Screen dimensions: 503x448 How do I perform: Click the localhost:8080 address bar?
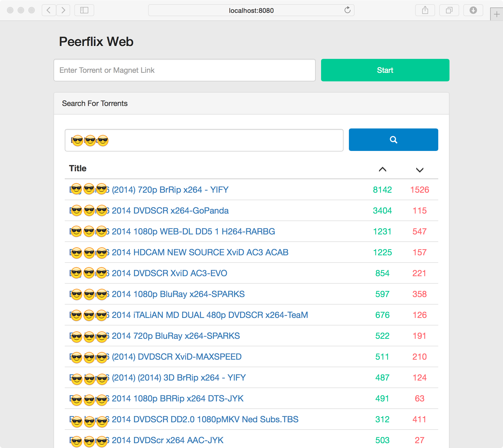click(251, 10)
